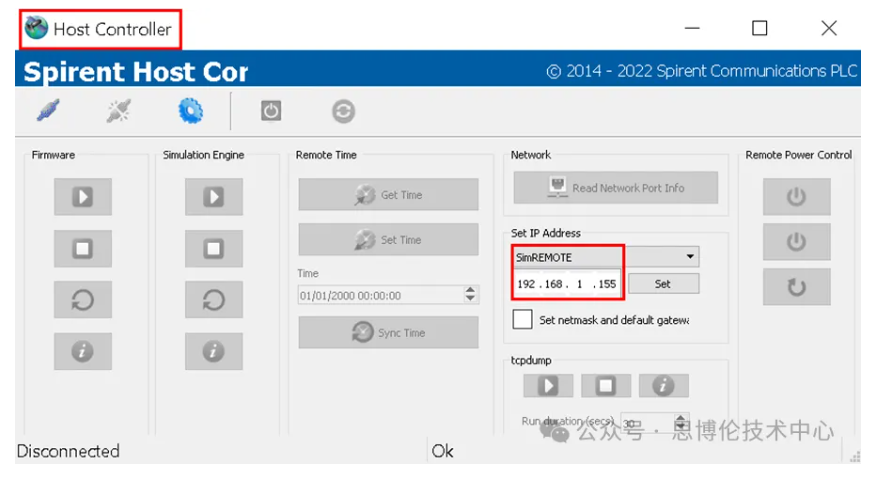This screenshot has width=876, height=487.
Task: Adjust Run duration seconds spinner
Action: [x=681, y=423]
